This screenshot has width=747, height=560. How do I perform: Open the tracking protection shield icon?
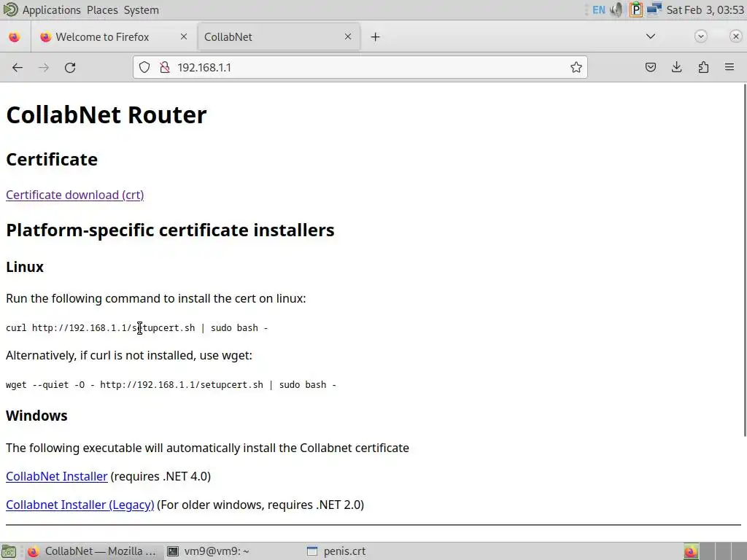click(x=144, y=68)
